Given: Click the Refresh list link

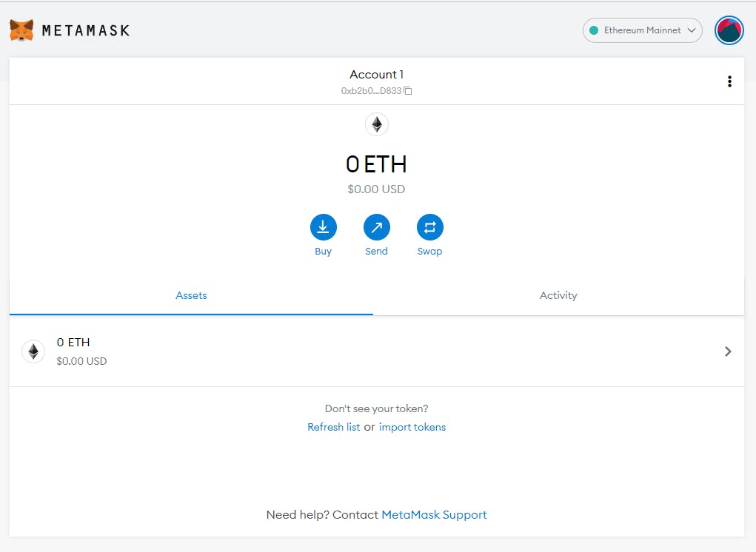Looking at the screenshot, I should (333, 427).
